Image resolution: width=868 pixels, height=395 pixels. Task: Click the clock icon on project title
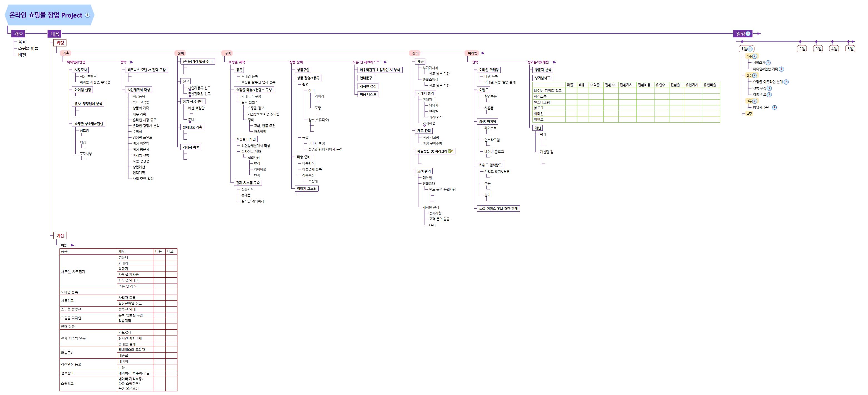click(87, 15)
